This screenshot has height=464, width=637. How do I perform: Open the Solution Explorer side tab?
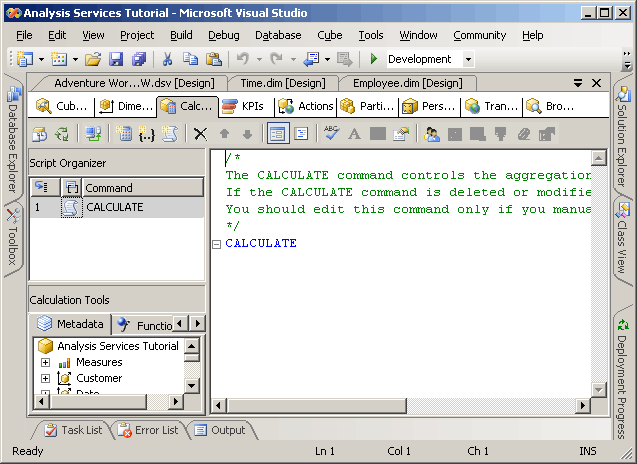coord(622,135)
